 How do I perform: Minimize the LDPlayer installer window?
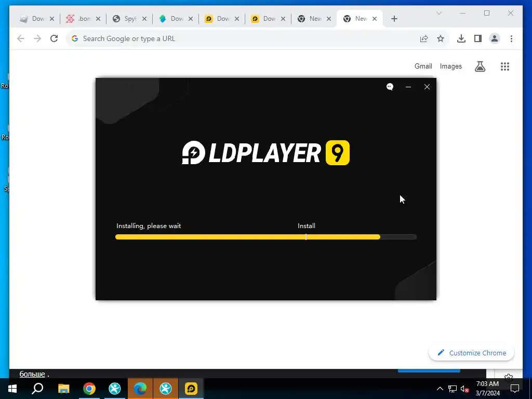click(x=408, y=87)
